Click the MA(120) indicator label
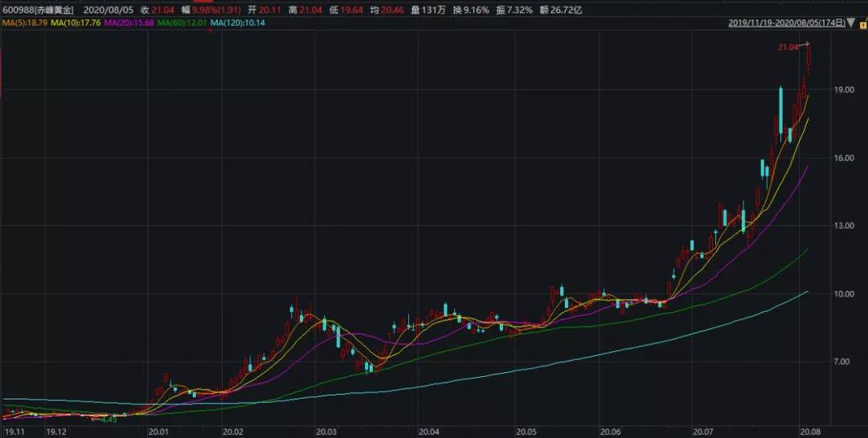The height and width of the screenshot is (438, 868). coord(237,23)
